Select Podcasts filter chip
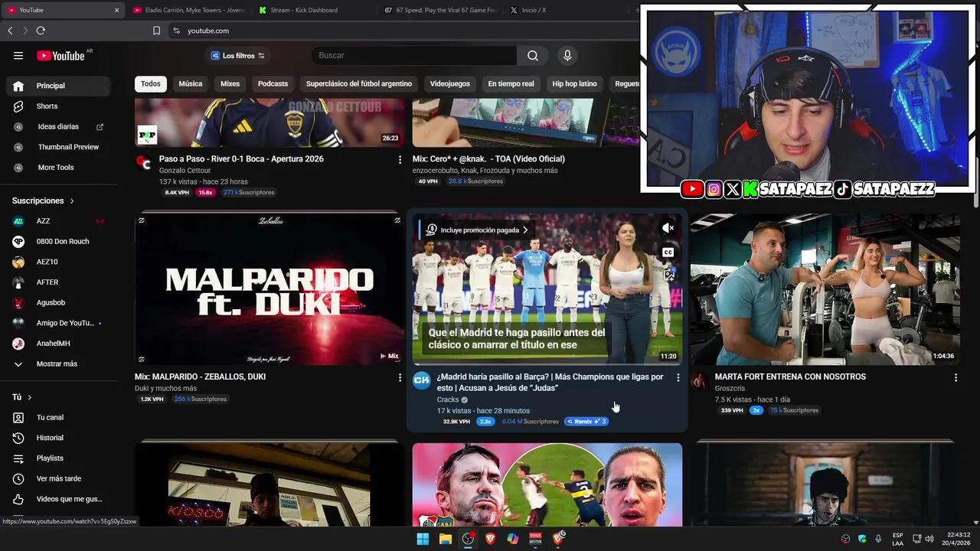Screen dimensions: 980x551 [x=273, y=83]
